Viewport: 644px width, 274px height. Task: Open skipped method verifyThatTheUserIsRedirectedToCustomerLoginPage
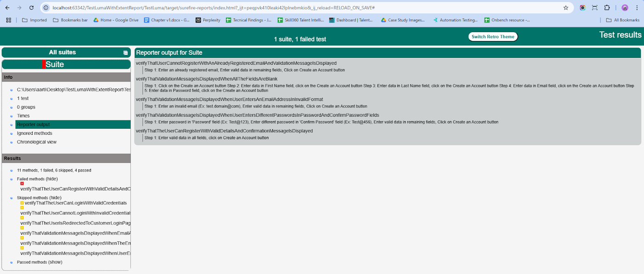pos(75,223)
